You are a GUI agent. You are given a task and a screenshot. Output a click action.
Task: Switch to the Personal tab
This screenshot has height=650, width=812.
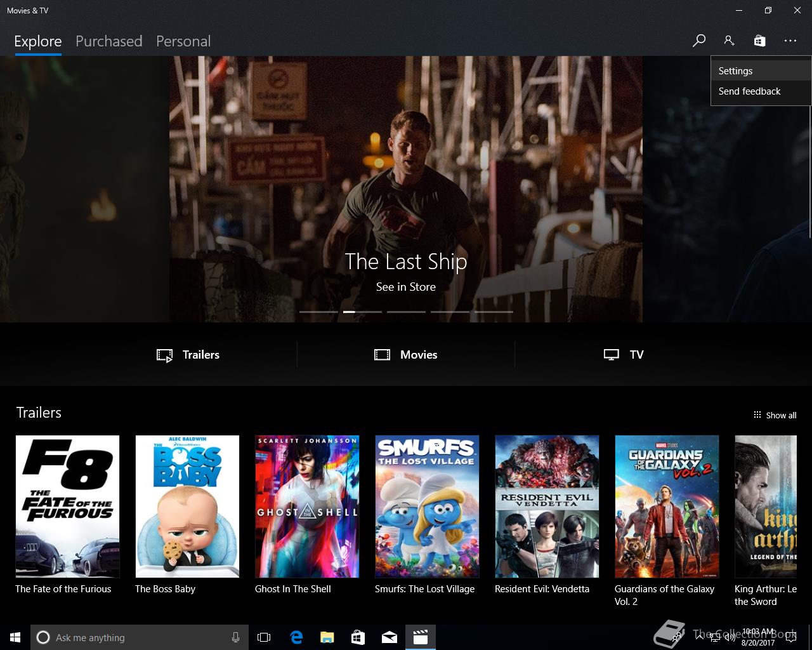tap(183, 41)
